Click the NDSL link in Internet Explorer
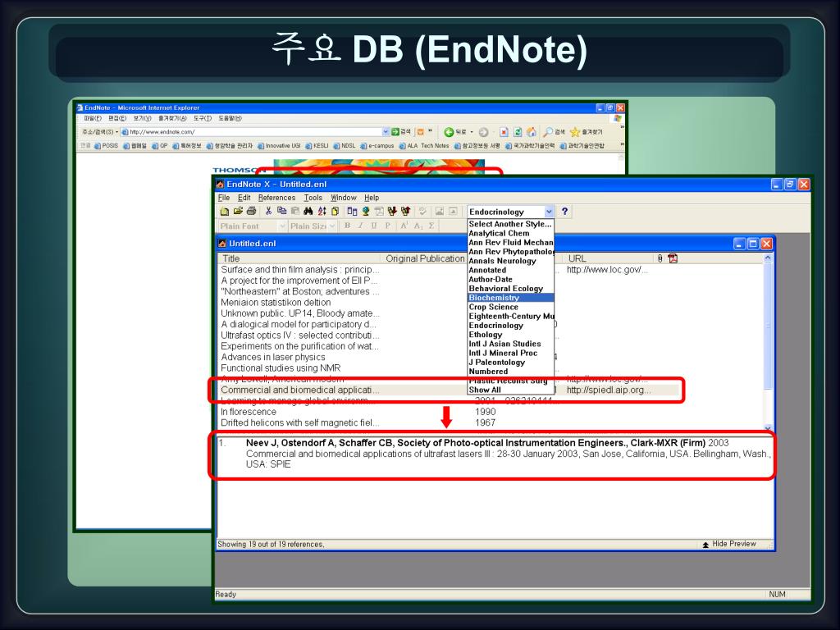Viewport: 840px width, 630px height. pos(344,146)
